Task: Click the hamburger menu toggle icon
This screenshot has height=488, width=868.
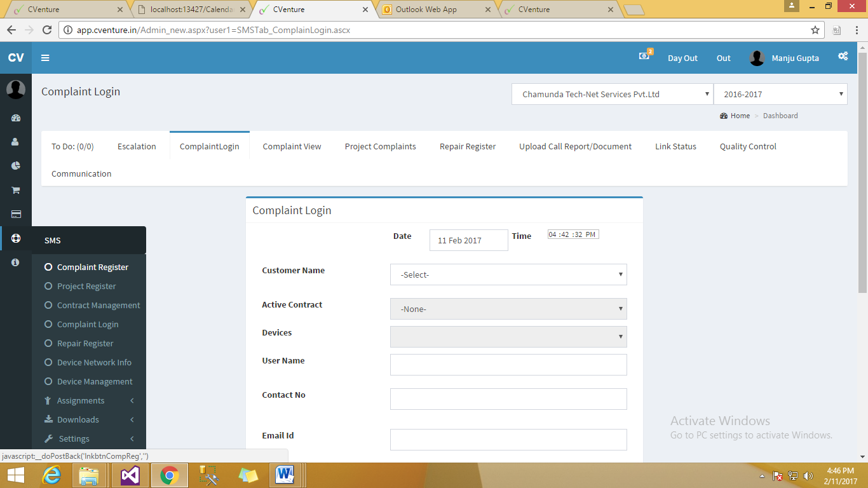Action: [x=45, y=58]
